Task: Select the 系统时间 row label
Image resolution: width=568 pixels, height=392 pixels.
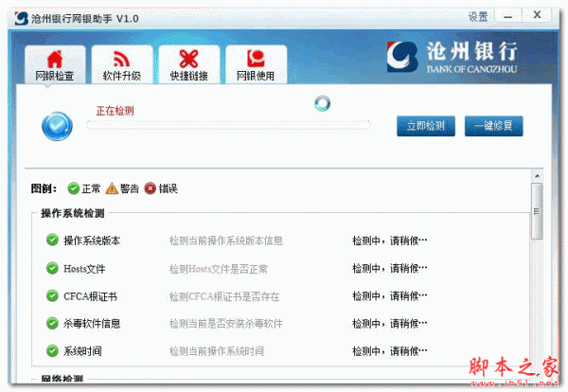Action: 82,351
